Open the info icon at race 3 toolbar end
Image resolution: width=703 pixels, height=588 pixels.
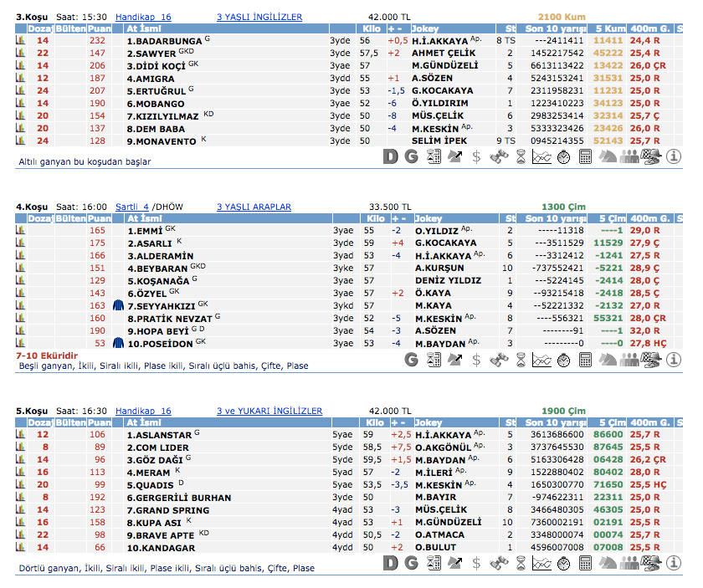point(672,156)
